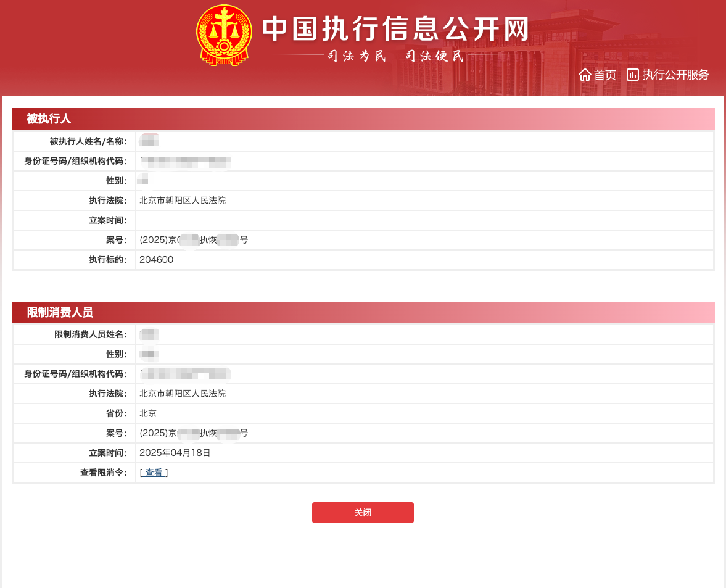This screenshot has width=726, height=588.
Task: Open the 查看 restriction order link
Action: click(x=153, y=472)
